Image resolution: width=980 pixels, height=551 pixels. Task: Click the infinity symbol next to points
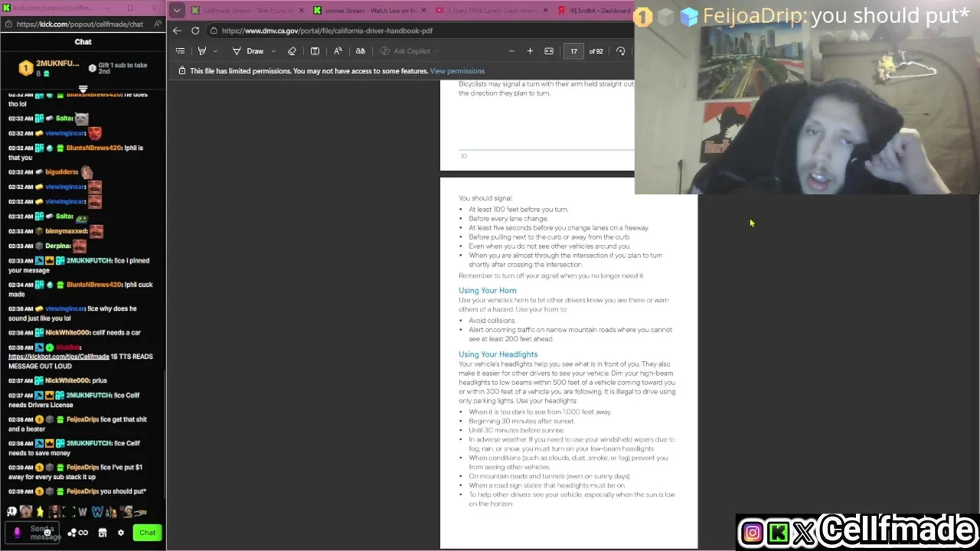[83, 533]
